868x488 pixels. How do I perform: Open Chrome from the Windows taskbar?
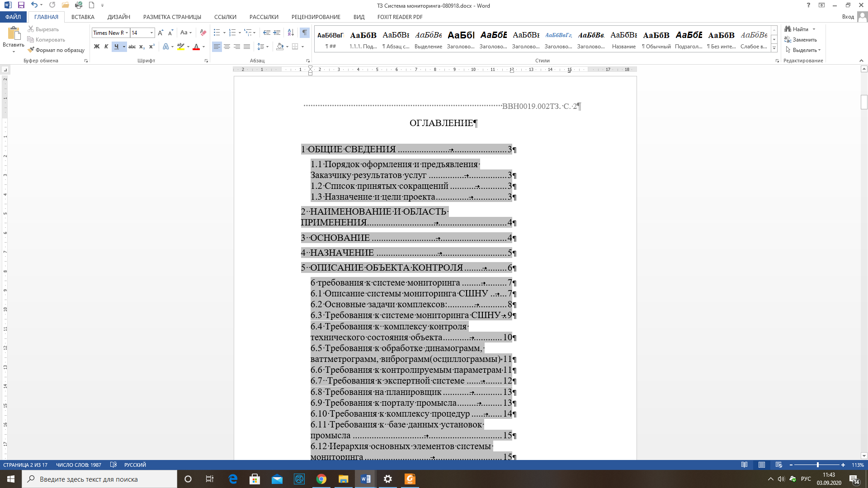pos(321,479)
